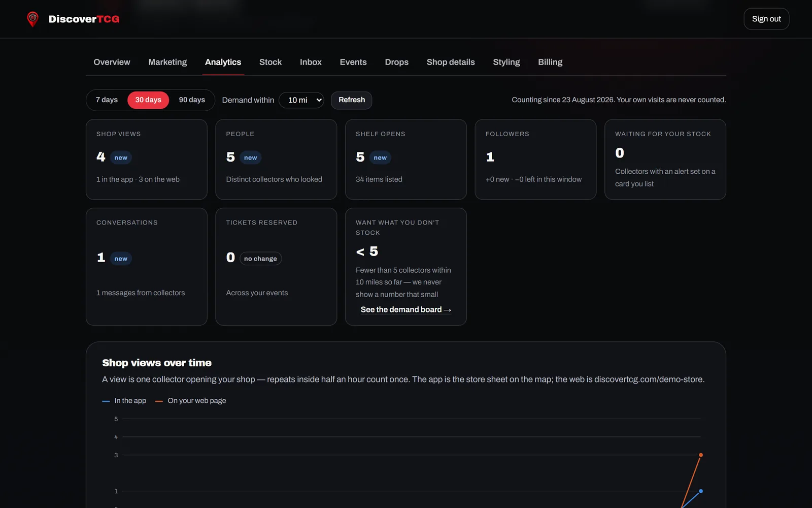This screenshot has width=812, height=508.
Task: Click the Conversations stat card
Action: (x=147, y=267)
